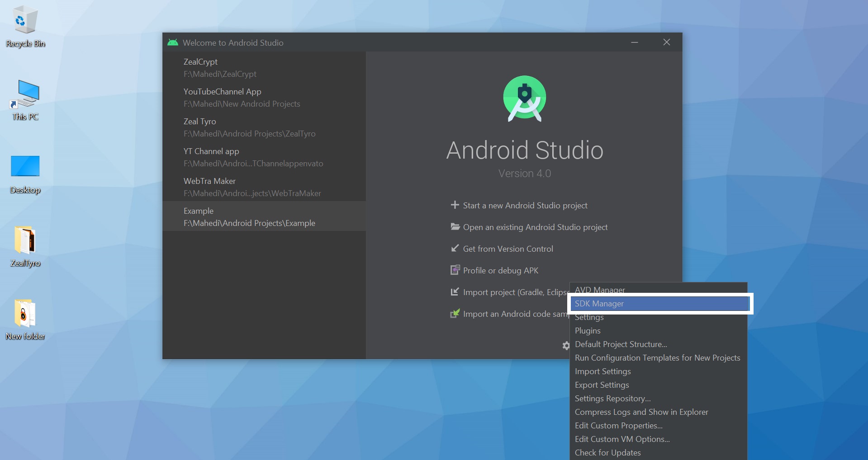Select Edit Custom Properties... menu item
This screenshot has width=868, height=460.
coord(658,426)
